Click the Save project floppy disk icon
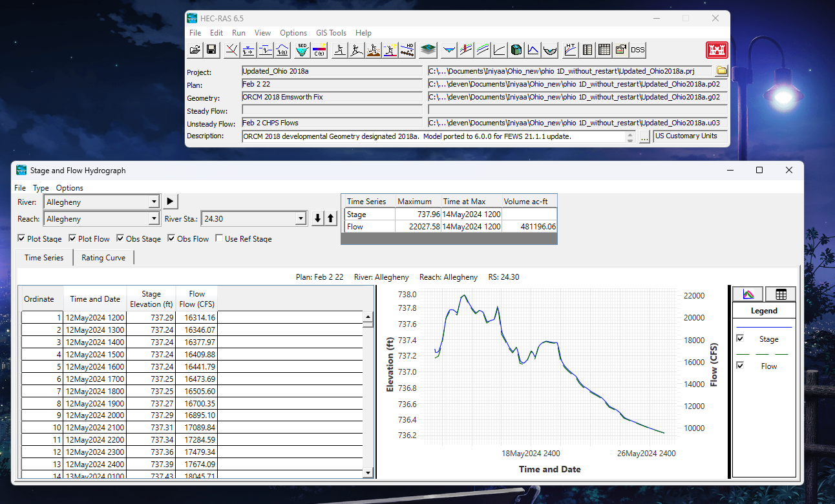 pyautogui.click(x=211, y=50)
